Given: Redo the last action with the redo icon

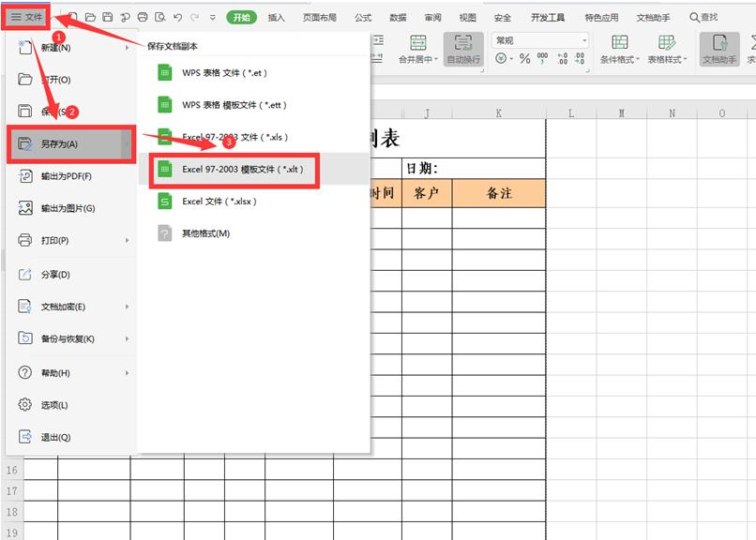Looking at the screenshot, I should [x=193, y=16].
